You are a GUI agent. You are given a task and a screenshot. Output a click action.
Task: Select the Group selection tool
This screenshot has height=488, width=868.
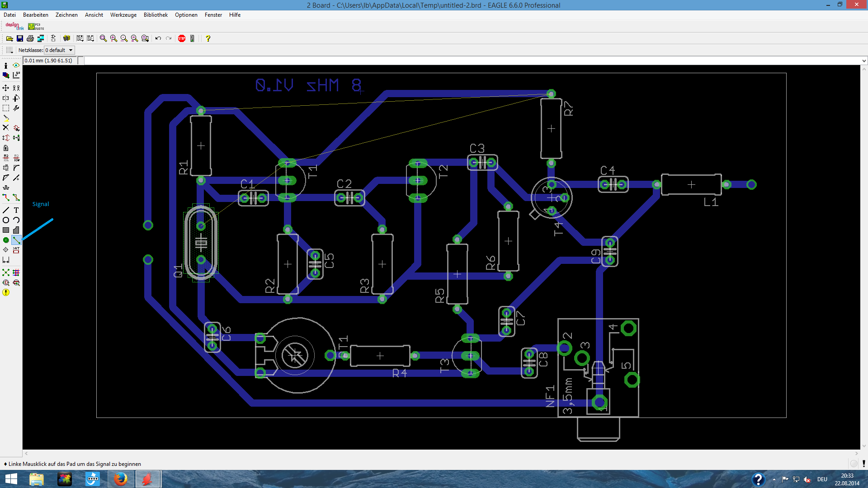(6, 108)
